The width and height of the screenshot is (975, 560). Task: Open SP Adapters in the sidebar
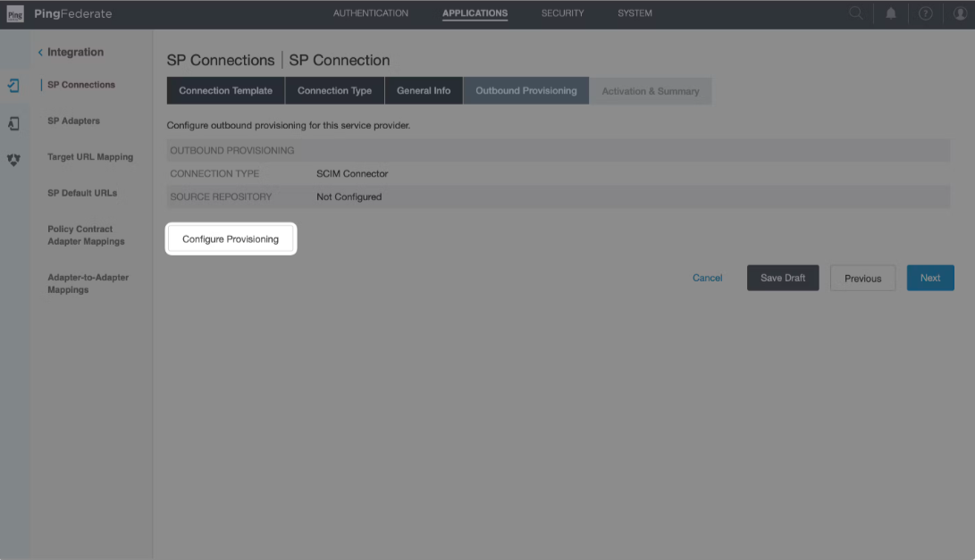(x=73, y=121)
